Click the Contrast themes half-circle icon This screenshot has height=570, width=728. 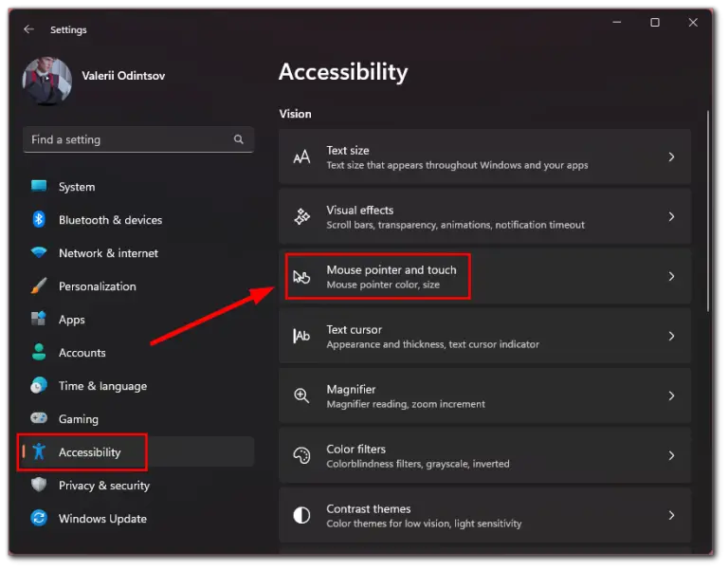coord(301,515)
